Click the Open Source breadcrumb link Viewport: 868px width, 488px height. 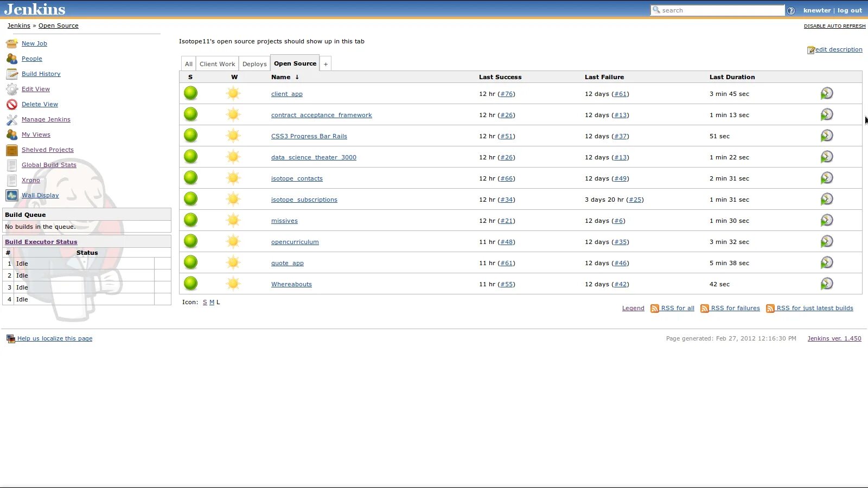[x=59, y=25]
